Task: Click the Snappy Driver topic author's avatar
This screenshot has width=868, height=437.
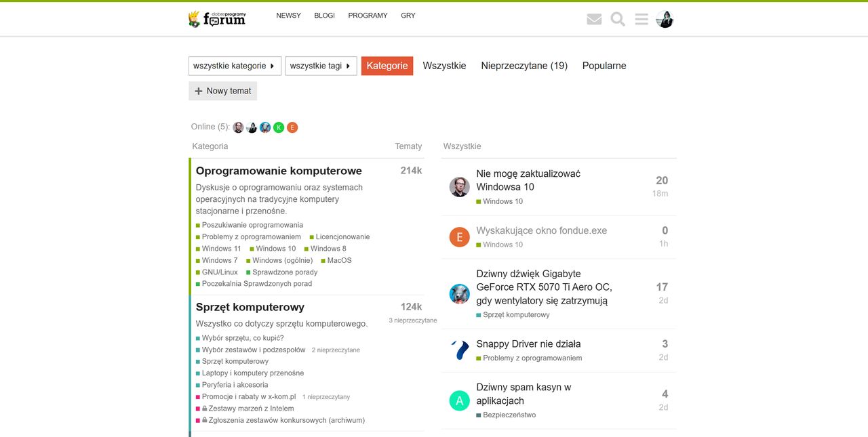Action: click(459, 350)
